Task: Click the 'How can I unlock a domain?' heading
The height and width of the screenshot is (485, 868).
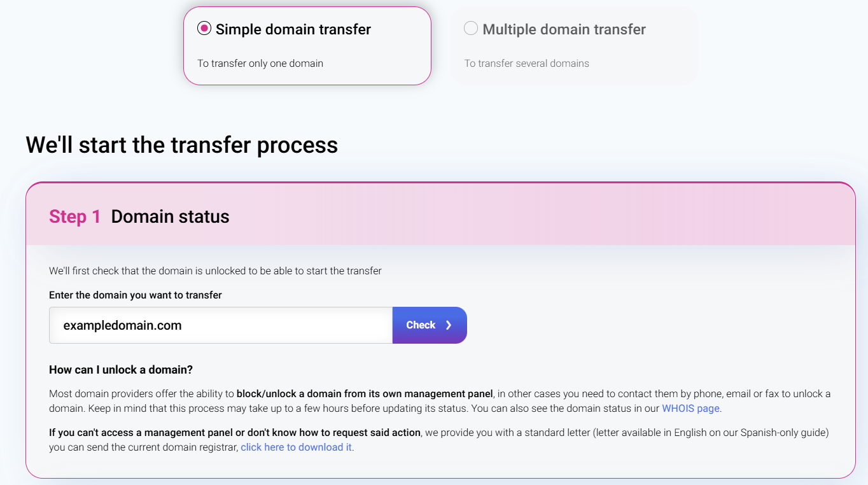Action: pos(121,370)
